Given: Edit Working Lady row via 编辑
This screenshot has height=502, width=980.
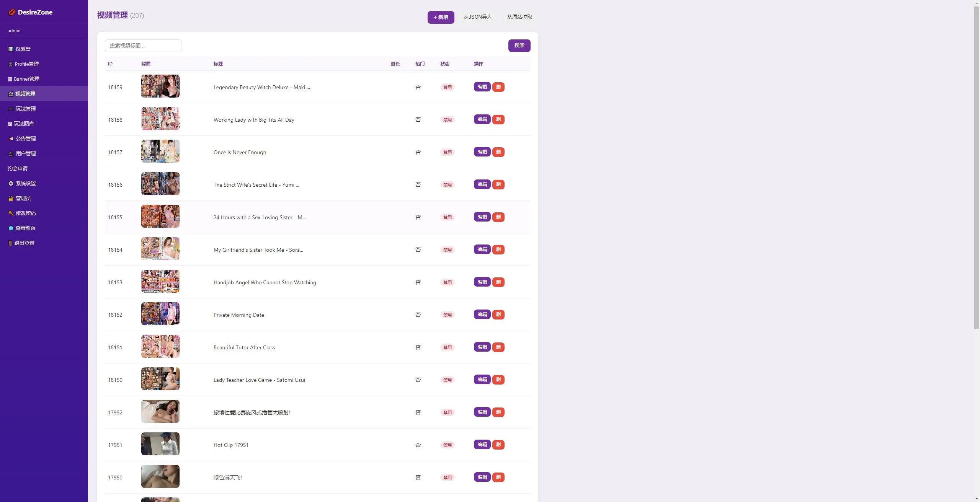Looking at the screenshot, I should (482, 119).
